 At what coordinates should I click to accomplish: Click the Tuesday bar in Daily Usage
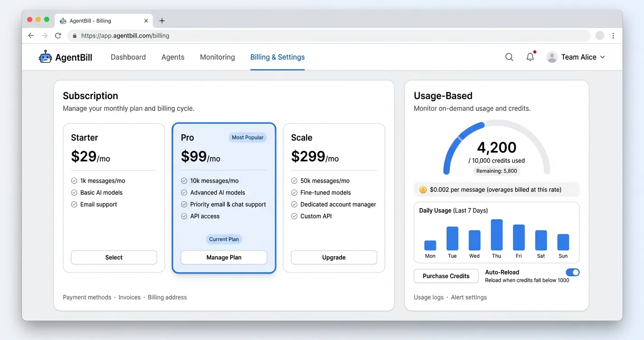point(452,238)
